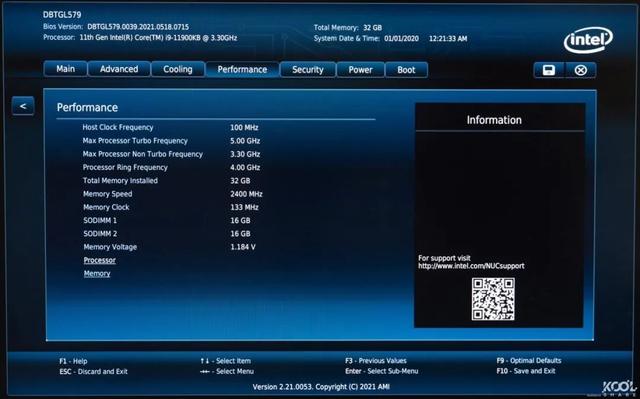Click the DBTGL579 board name
640x399 pixels.
point(62,15)
